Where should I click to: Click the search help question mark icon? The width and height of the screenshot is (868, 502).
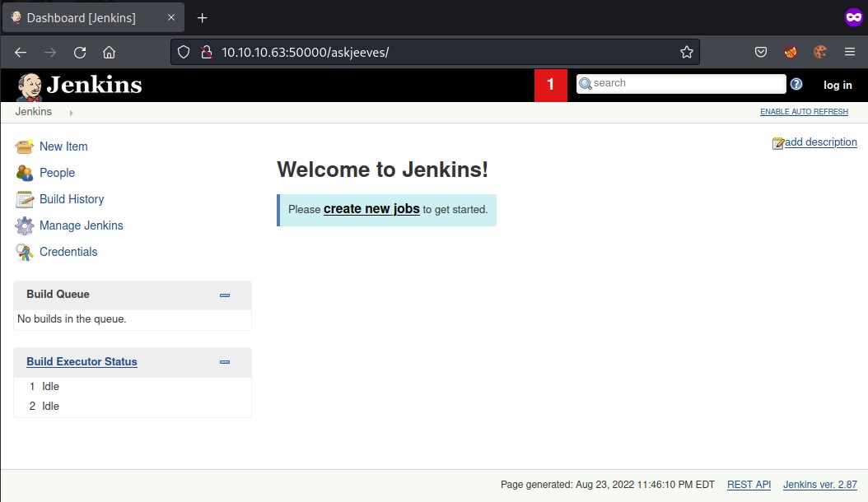(796, 84)
